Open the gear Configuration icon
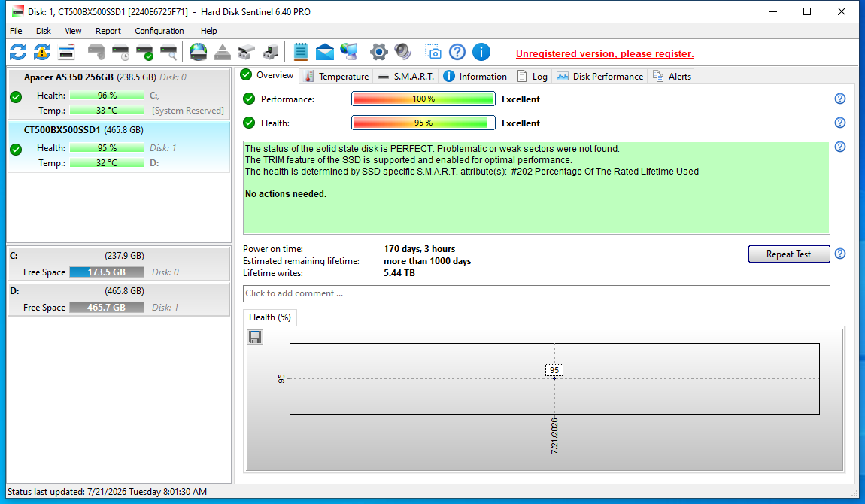This screenshot has width=865, height=504. pos(378,53)
